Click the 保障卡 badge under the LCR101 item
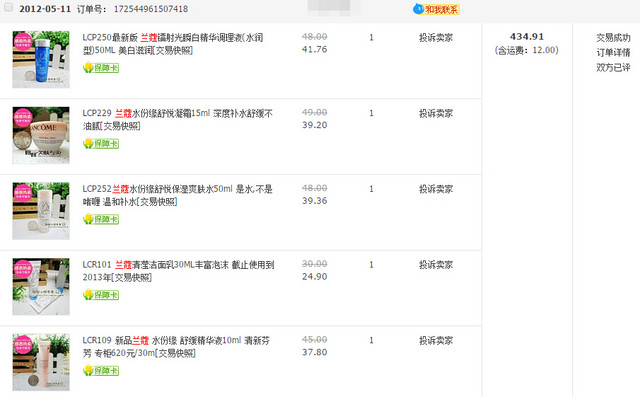The width and height of the screenshot is (640, 397). (x=101, y=295)
